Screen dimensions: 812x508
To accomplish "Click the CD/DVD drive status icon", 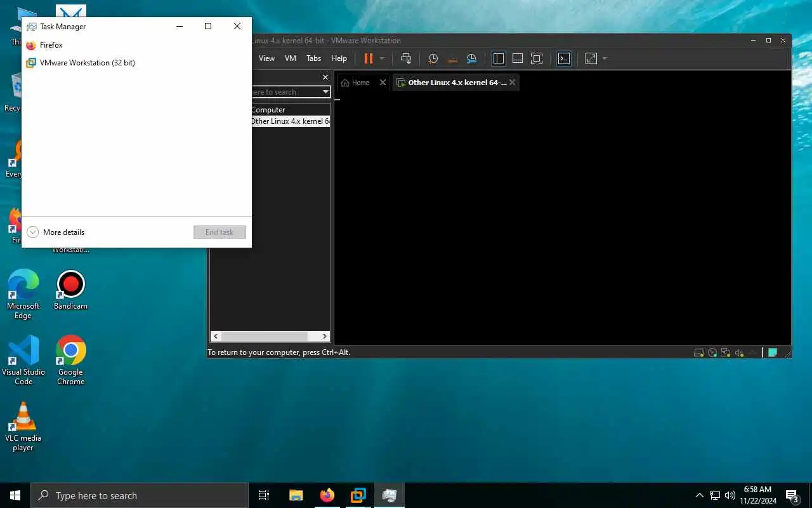I will click(x=712, y=353).
